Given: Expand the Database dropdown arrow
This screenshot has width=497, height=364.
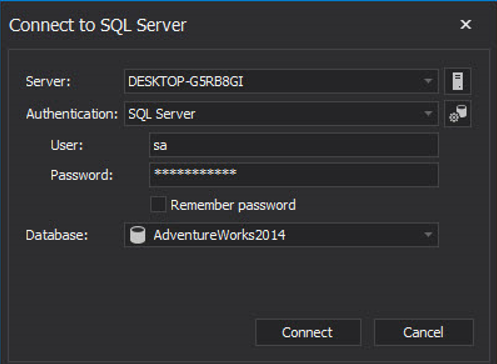Looking at the screenshot, I should coord(428,235).
